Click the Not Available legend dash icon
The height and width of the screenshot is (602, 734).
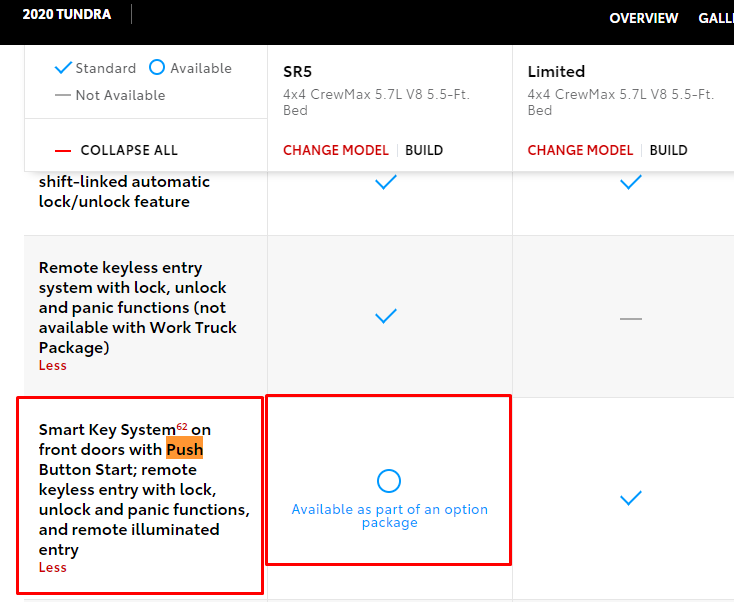pyautogui.click(x=63, y=95)
